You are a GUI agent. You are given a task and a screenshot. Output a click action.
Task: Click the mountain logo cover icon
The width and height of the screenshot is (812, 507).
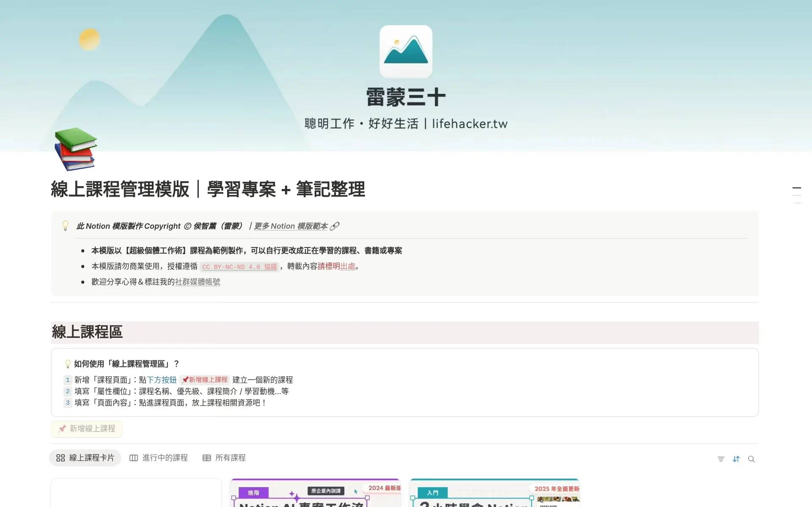click(x=406, y=51)
